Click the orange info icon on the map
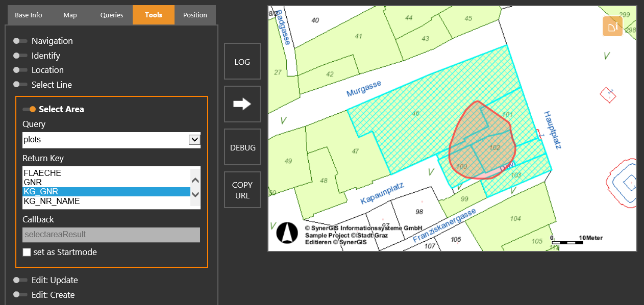This screenshot has width=644, height=305. [x=612, y=26]
